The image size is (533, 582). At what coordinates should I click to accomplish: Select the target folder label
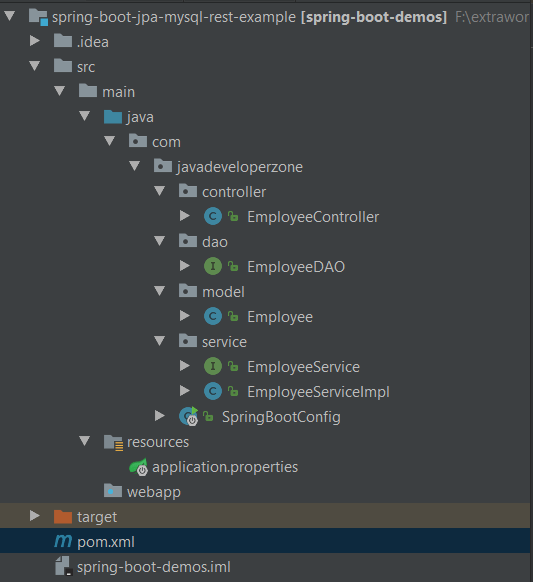tap(97, 517)
